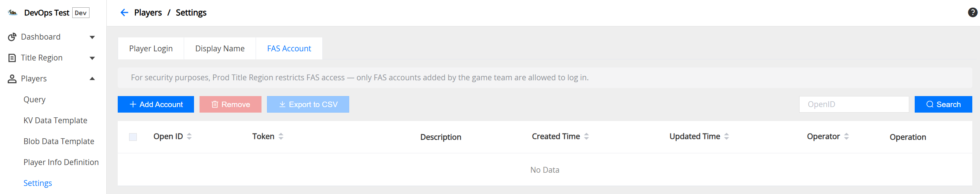Sort by Token column arrows
This screenshot has width=980, height=194.
coord(281,136)
